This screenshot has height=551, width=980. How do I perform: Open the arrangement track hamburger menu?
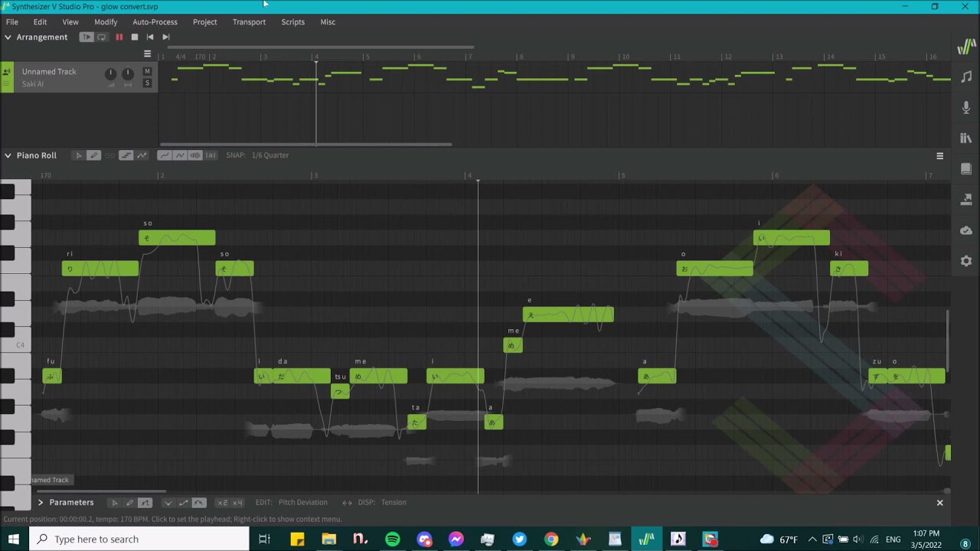pyautogui.click(x=148, y=54)
